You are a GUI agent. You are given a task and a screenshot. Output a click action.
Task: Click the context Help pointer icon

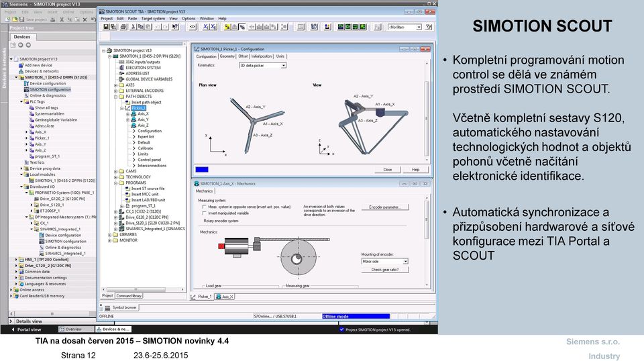click(x=175, y=27)
